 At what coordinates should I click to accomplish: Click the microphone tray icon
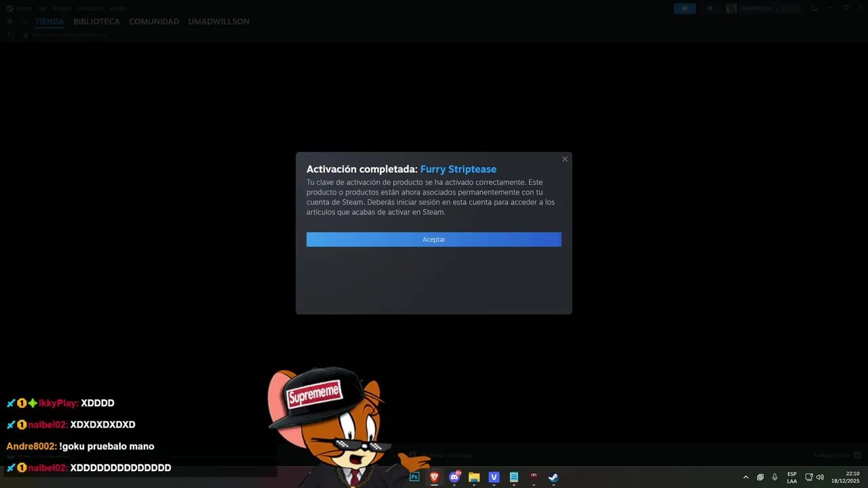(x=775, y=477)
